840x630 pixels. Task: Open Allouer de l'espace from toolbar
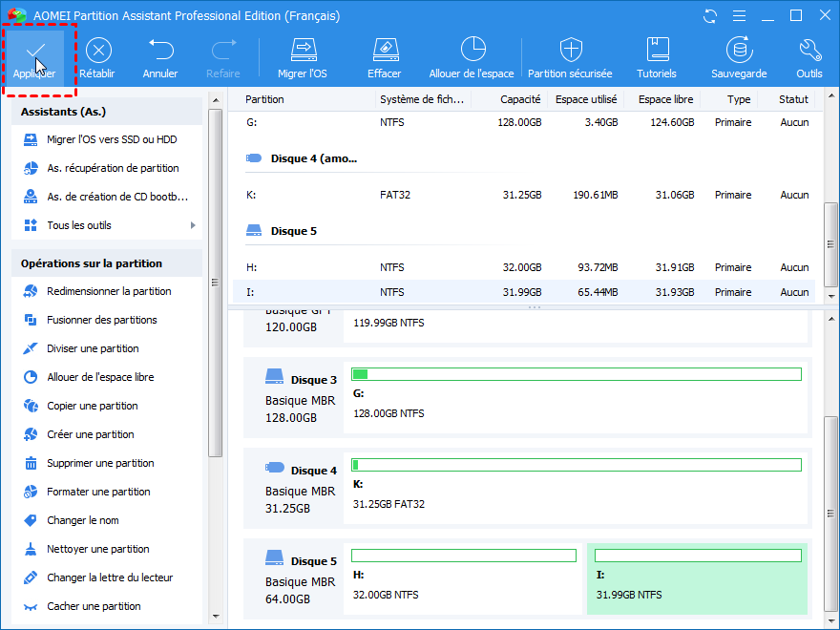[472, 51]
